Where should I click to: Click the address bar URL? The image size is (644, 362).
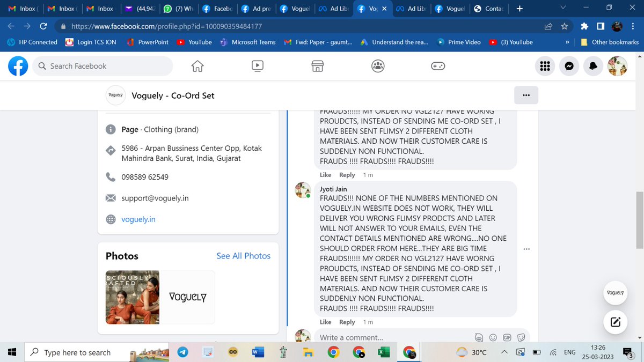coord(167,26)
